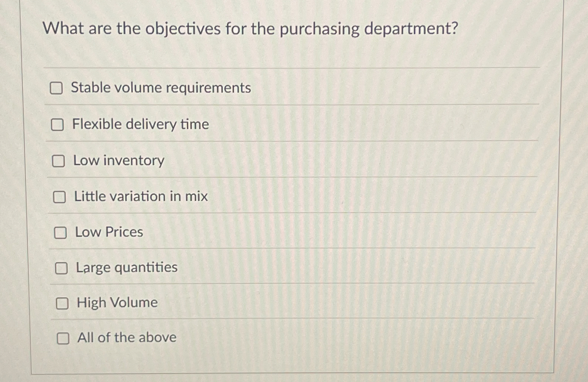Viewport: 588px width, 382px height.
Task: Check the Large quantities checkbox
Action: 61,268
